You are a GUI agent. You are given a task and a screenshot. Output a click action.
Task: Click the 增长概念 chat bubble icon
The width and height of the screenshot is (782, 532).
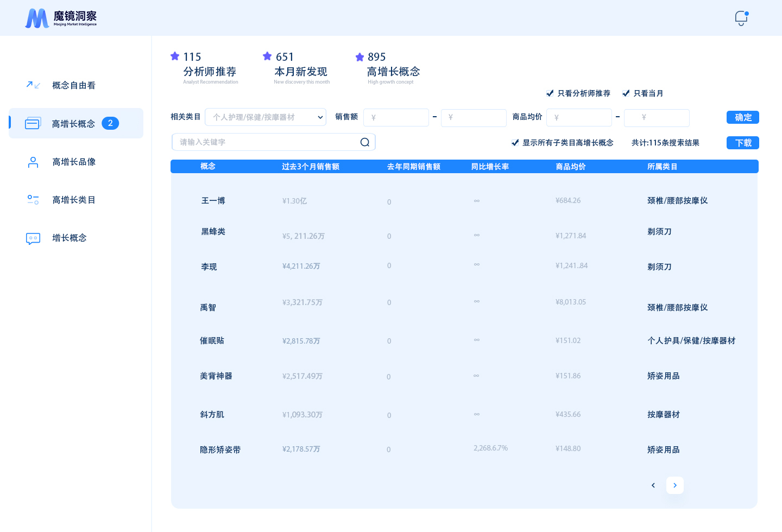coord(33,238)
